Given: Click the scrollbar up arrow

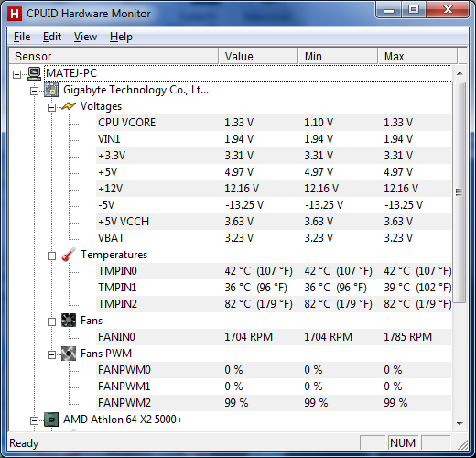Looking at the screenshot, I should coord(460,73).
